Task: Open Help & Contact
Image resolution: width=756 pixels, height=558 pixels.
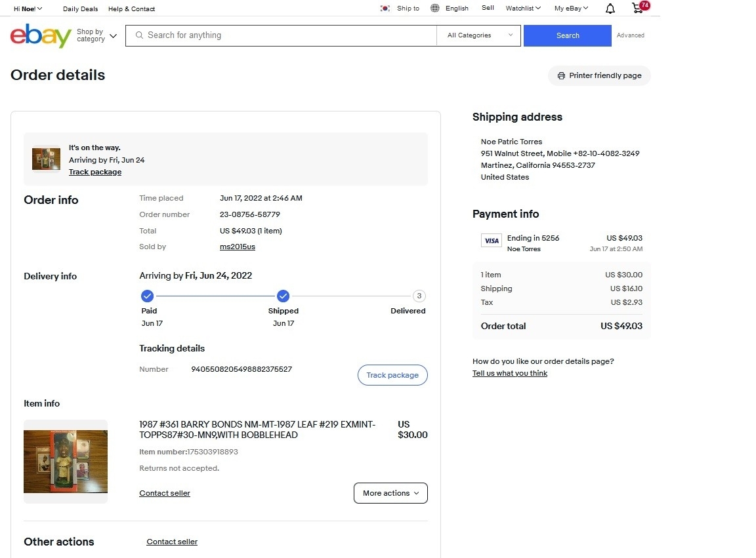Action: coord(132,9)
